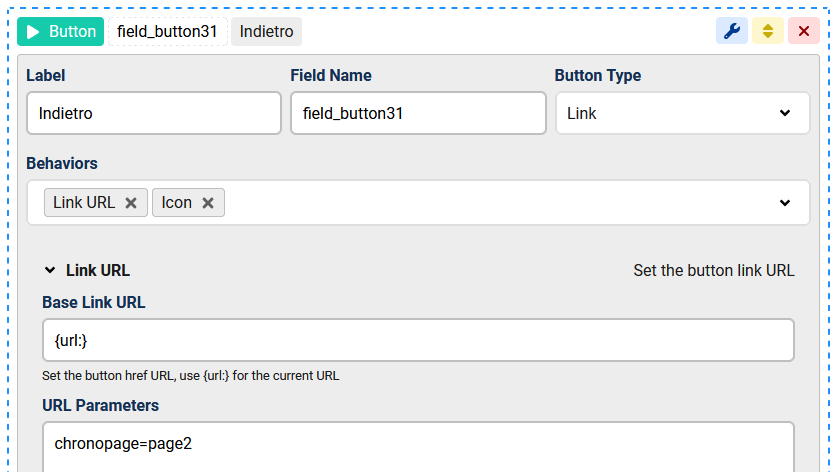The image size is (835, 472).
Task: Remove the Link URL behavior tag
Action: 131,203
